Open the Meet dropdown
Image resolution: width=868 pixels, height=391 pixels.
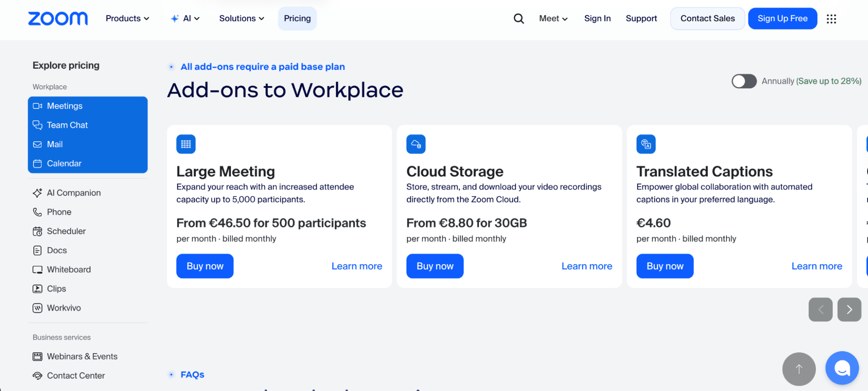click(553, 19)
